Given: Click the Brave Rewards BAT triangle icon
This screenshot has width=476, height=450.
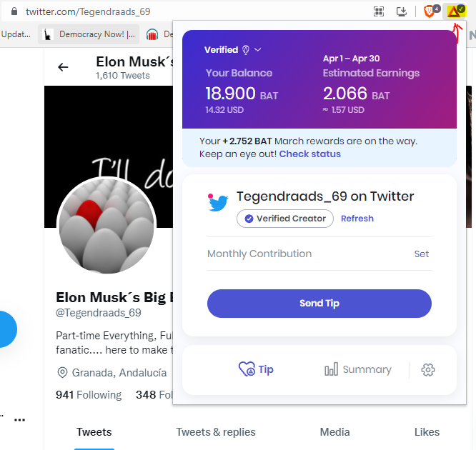Looking at the screenshot, I should point(454,11).
